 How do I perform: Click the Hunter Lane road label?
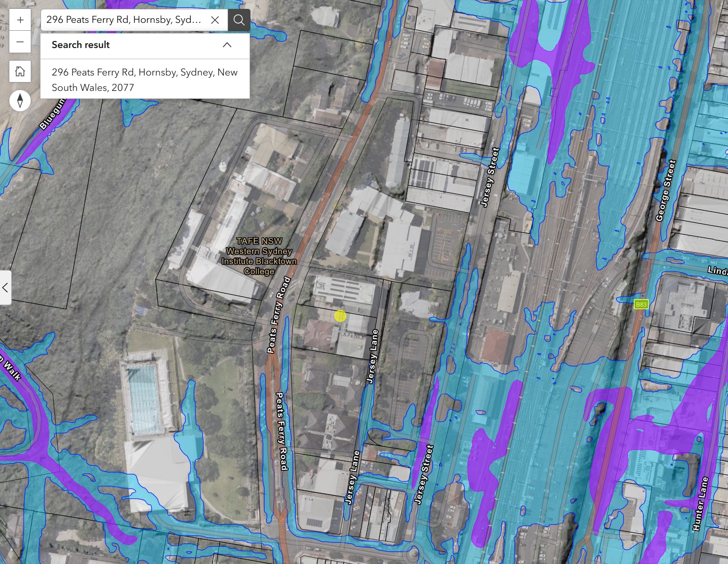(700, 504)
